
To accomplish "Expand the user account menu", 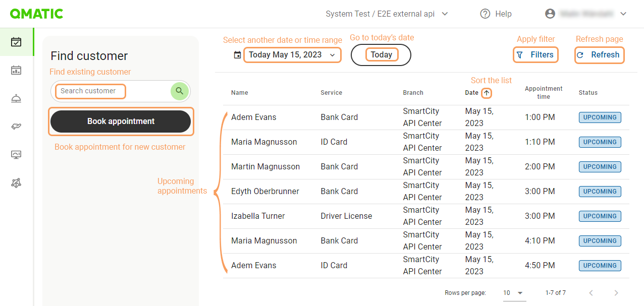I will (x=623, y=14).
